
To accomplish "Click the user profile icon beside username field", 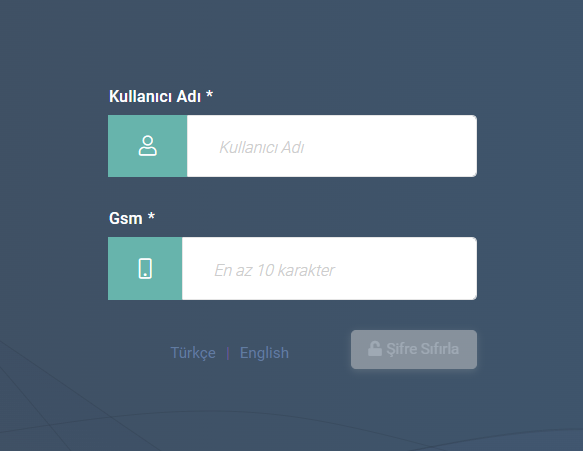I will click(148, 146).
